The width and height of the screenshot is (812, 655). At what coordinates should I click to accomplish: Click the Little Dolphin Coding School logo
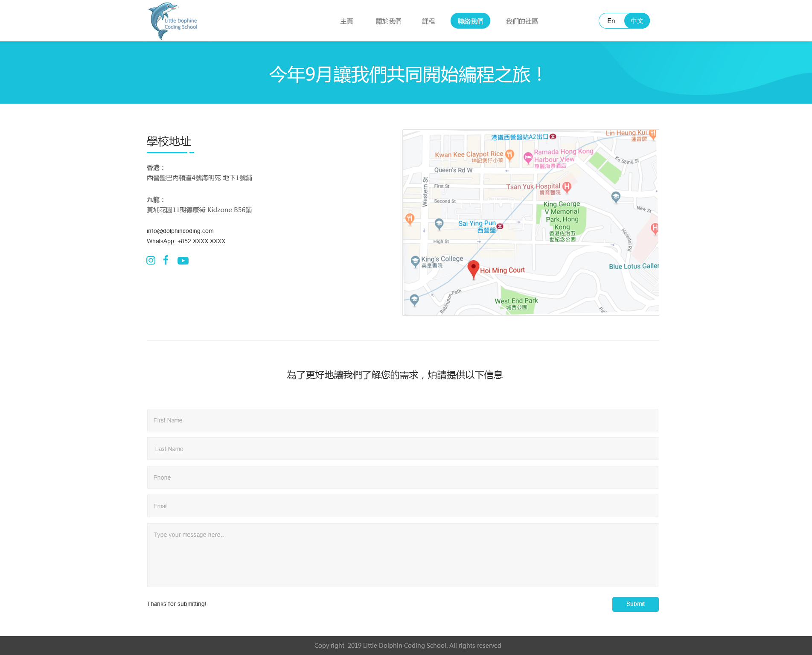pos(173,21)
